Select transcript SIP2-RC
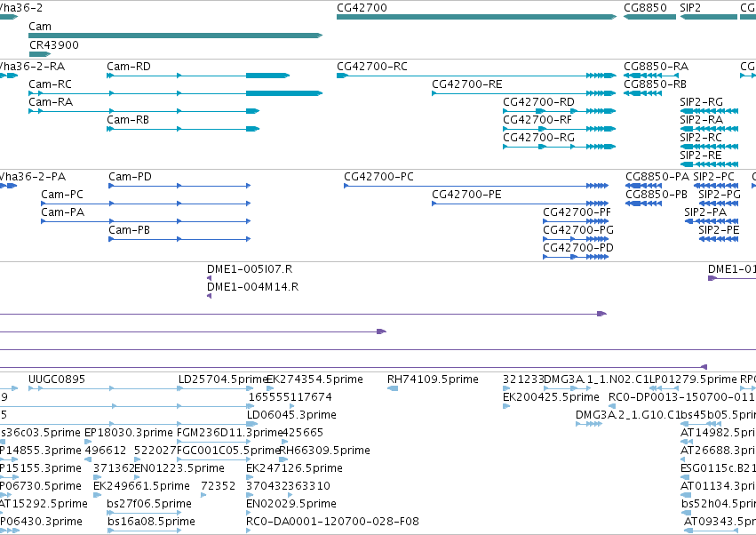Viewport: 756px width, 535px height. [x=709, y=147]
